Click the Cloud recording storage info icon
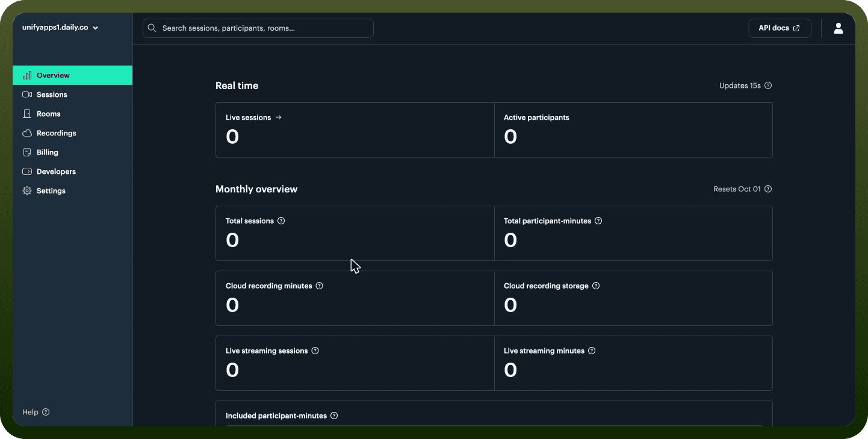Image resolution: width=868 pixels, height=439 pixels. click(x=596, y=286)
